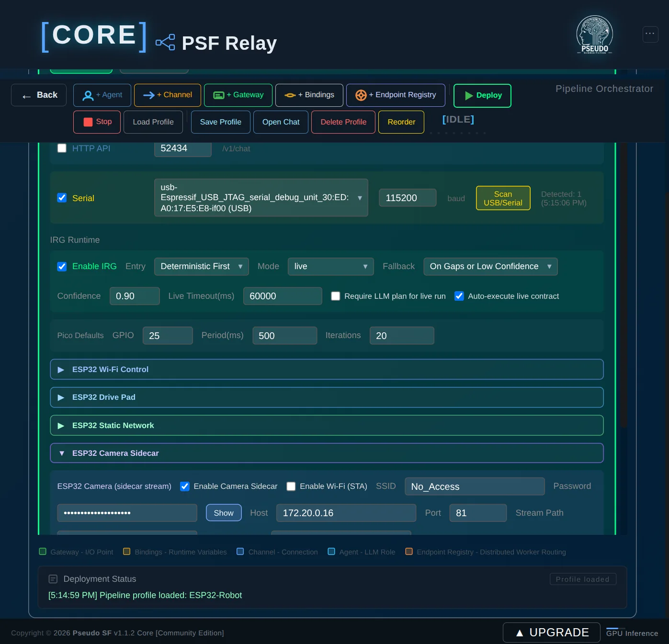Go Back to previous screen
The height and width of the screenshot is (644, 669).
[x=39, y=95]
